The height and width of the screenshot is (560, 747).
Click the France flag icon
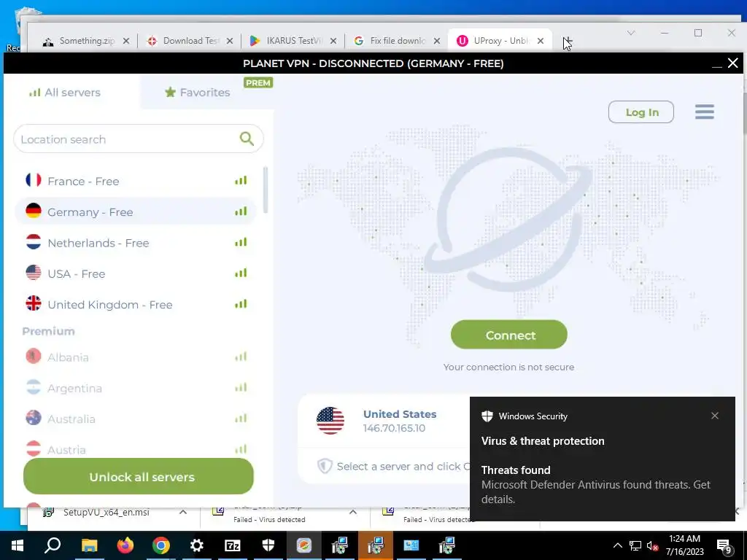click(x=34, y=180)
